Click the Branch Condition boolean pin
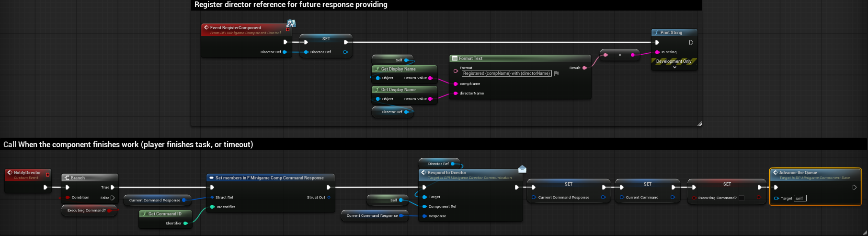This screenshot has width=868, height=236. (x=68, y=197)
